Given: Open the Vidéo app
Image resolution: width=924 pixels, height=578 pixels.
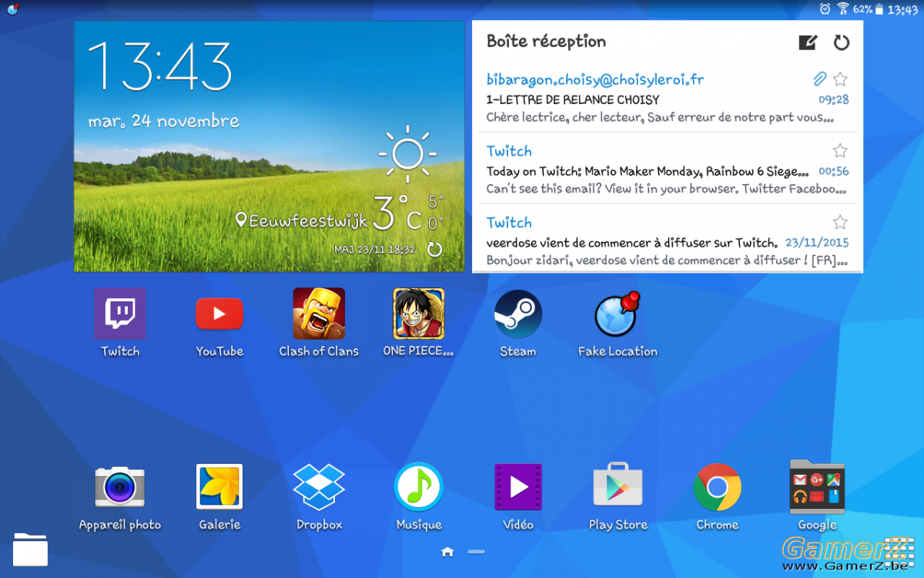Looking at the screenshot, I should coord(518,487).
